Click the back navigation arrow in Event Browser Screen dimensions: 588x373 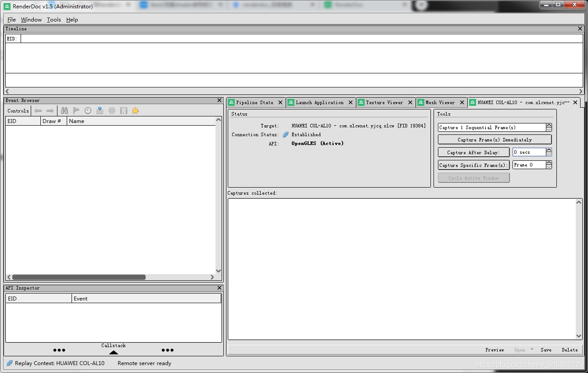point(38,110)
